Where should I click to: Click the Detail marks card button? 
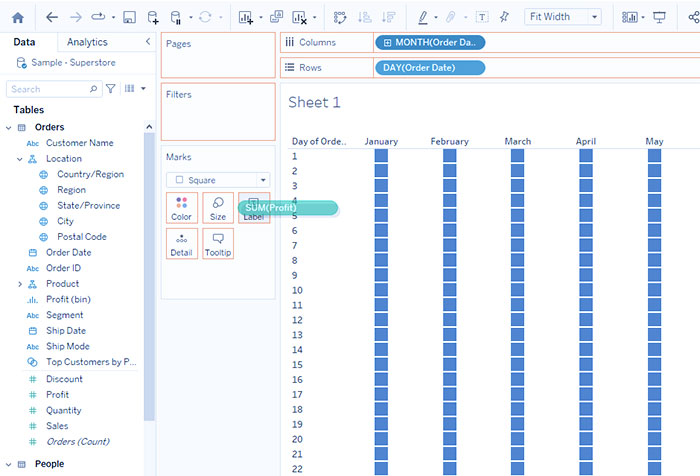[181, 244]
